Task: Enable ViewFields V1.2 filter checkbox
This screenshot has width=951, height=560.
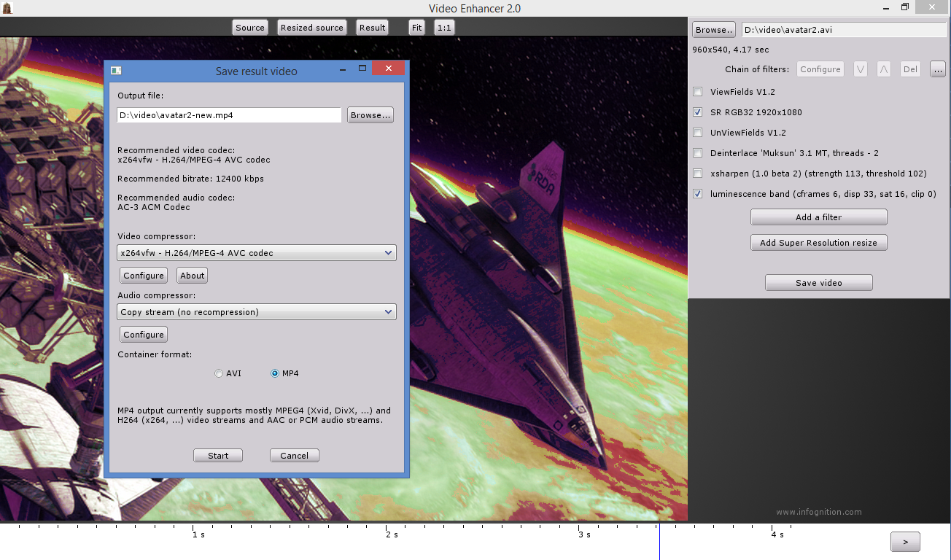Action: point(698,92)
